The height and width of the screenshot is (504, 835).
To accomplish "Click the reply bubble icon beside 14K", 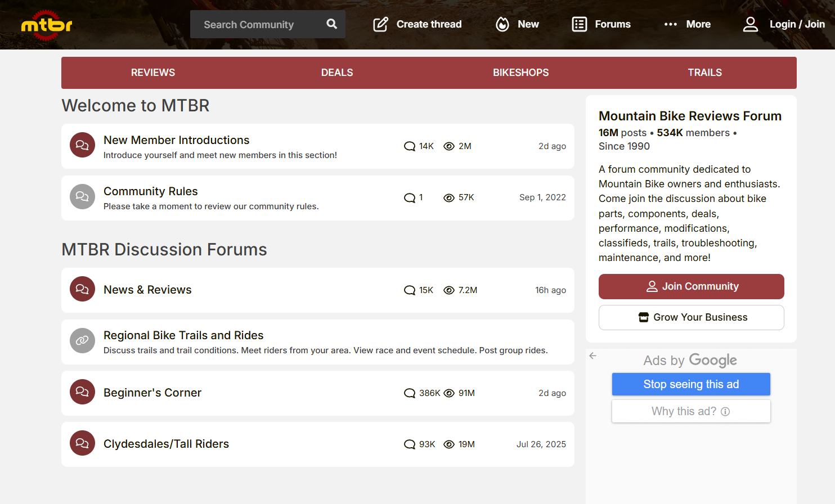I will 410,146.
